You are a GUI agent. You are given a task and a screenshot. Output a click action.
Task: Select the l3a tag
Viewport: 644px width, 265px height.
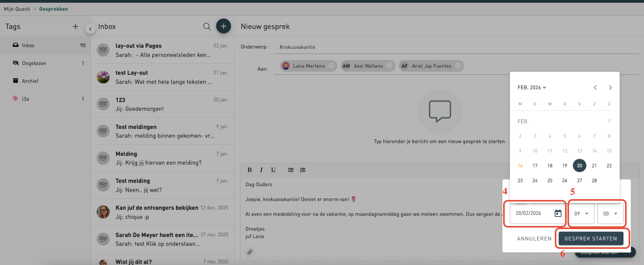[x=45, y=99]
